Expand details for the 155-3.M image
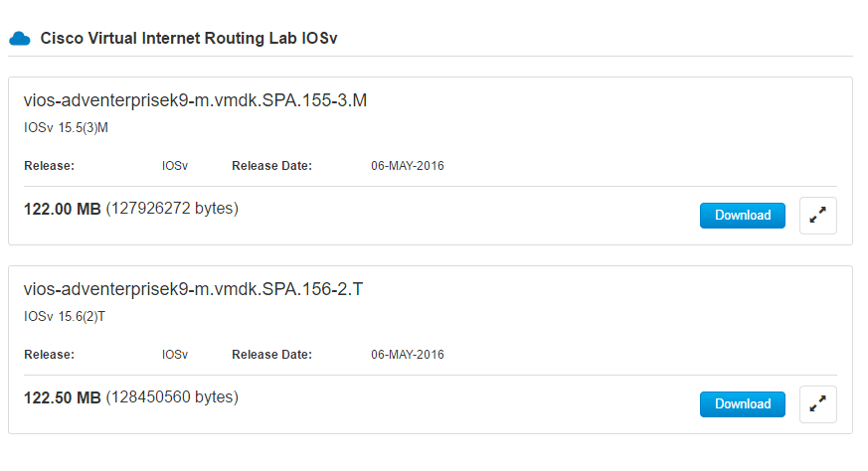The height and width of the screenshot is (471, 868). [x=817, y=216]
